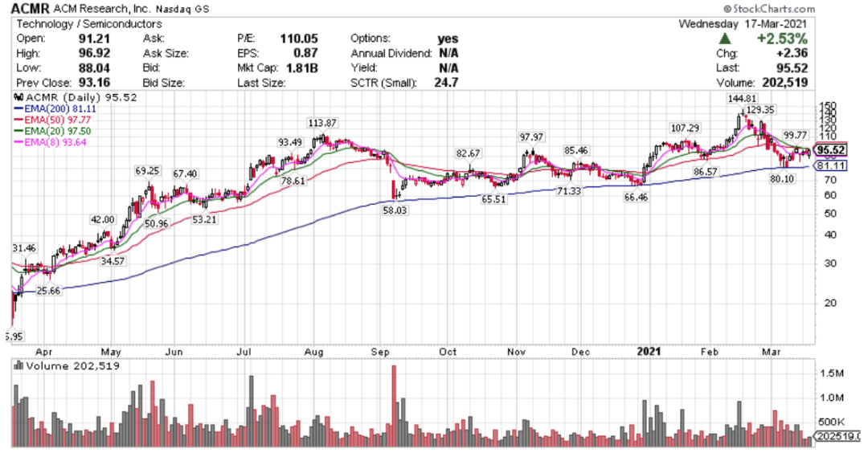
Task: Click the Nasdaq GS exchange label
Action: point(182,10)
